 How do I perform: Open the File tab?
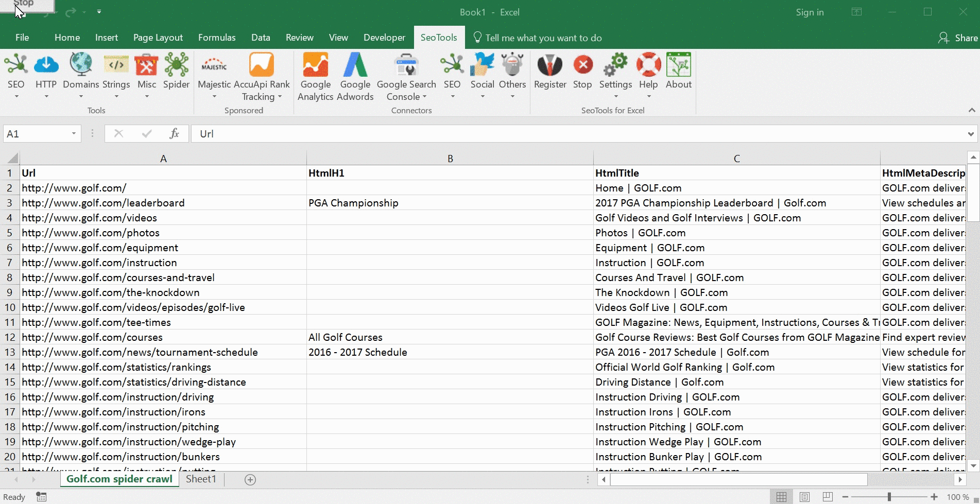(x=22, y=38)
